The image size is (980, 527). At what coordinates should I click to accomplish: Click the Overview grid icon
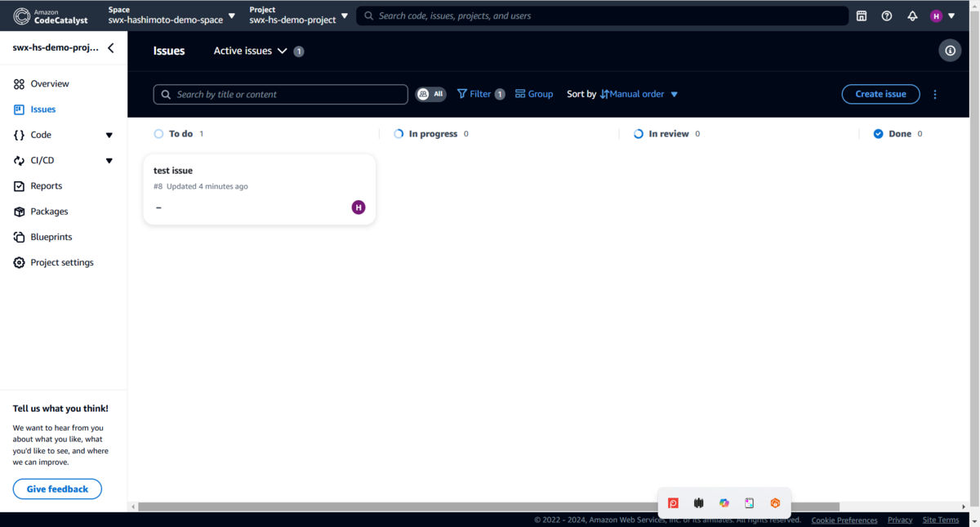[x=19, y=84]
